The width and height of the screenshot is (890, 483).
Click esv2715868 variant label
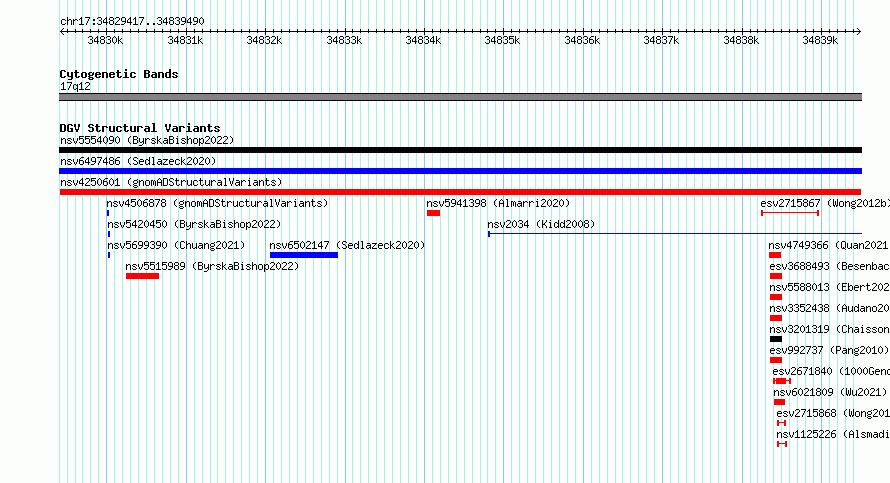click(x=833, y=413)
